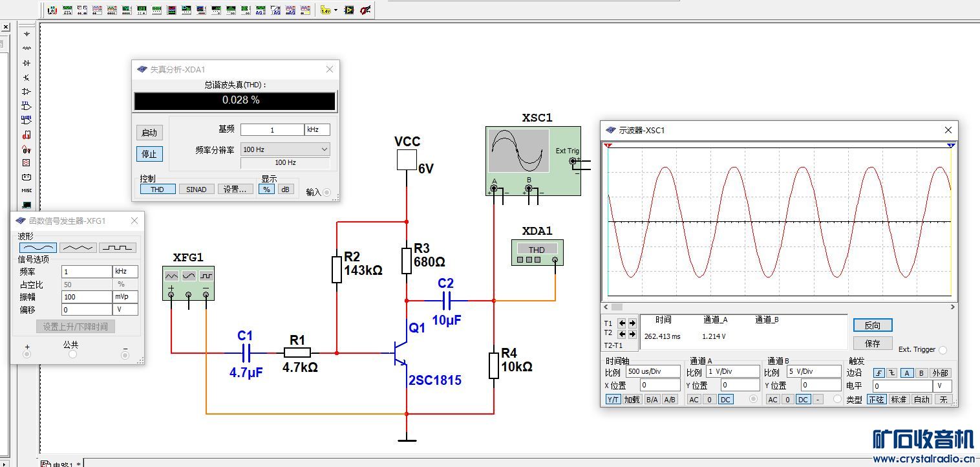Open the indicators component group
Image resolution: width=980 pixels, height=467 pixels.
coord(27,163)
